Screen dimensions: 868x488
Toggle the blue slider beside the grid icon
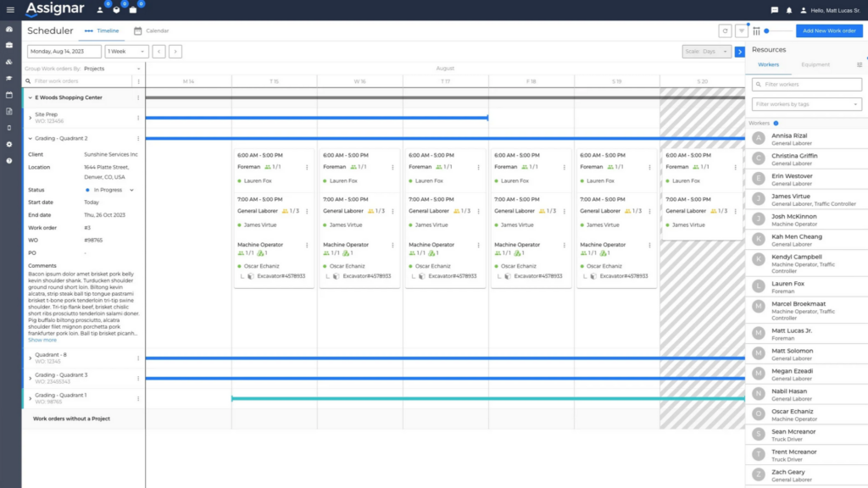tap(765, 29)
